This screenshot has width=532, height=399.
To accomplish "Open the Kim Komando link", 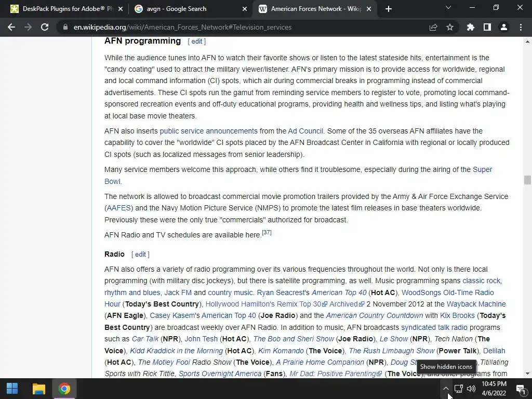I will [x=281, y=351].
